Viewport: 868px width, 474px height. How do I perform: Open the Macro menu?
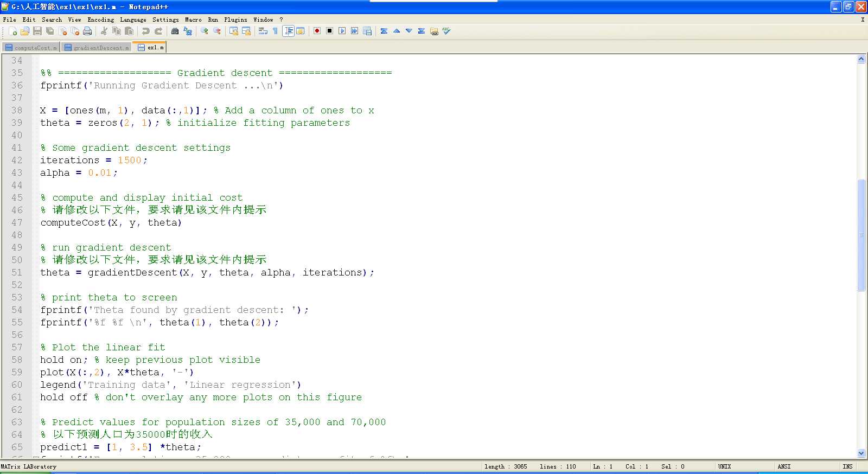click(x=193, y=20)
